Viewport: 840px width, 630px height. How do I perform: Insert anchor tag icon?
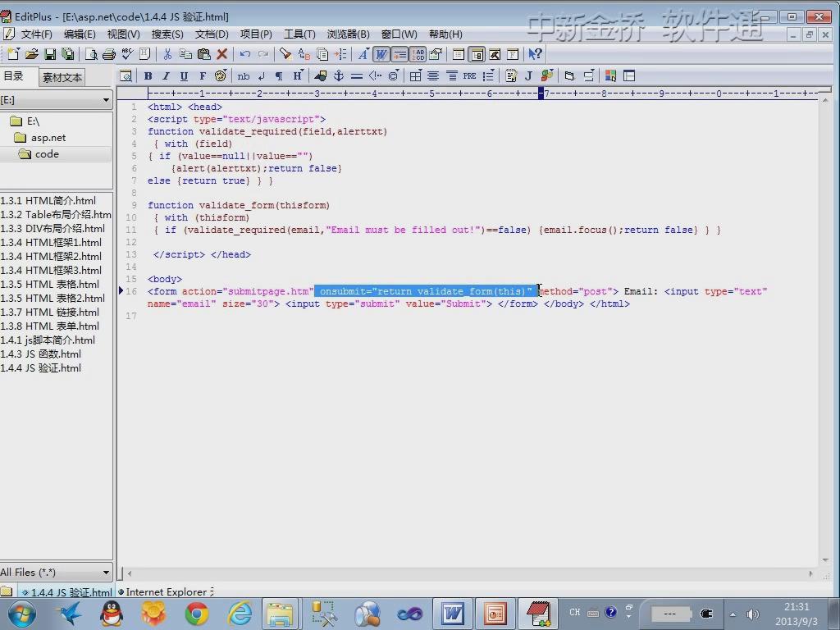339,76
